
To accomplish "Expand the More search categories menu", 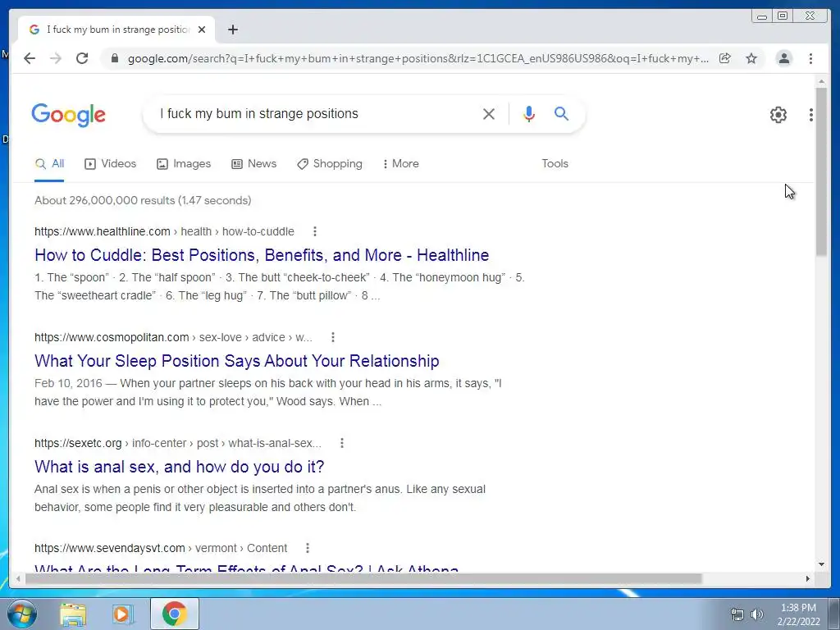I will pyautogui.click(x=400, y=164).
